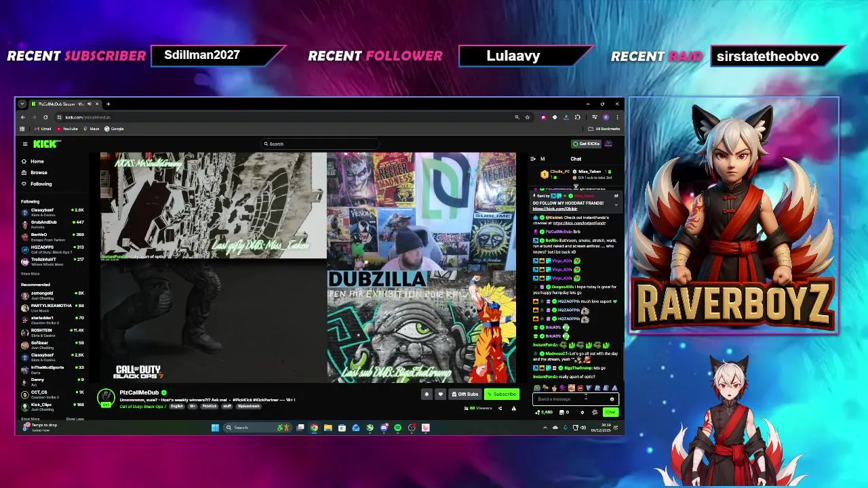Viewport: 868px width, 488px height.
Task: Click the report warning triangle icon
Action: 514,408
